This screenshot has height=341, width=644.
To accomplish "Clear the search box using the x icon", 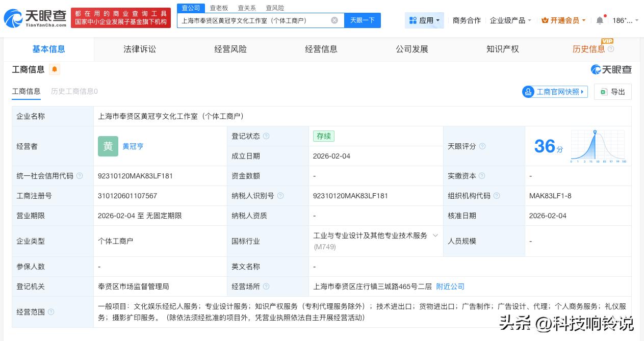I will (334, 20).
